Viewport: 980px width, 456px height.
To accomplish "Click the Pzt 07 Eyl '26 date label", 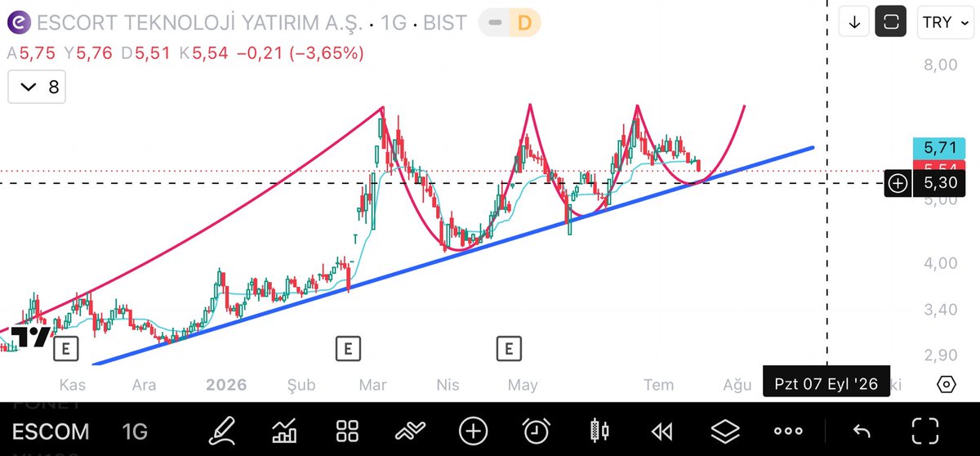I will pyautogui.click(x=825, y=383).
